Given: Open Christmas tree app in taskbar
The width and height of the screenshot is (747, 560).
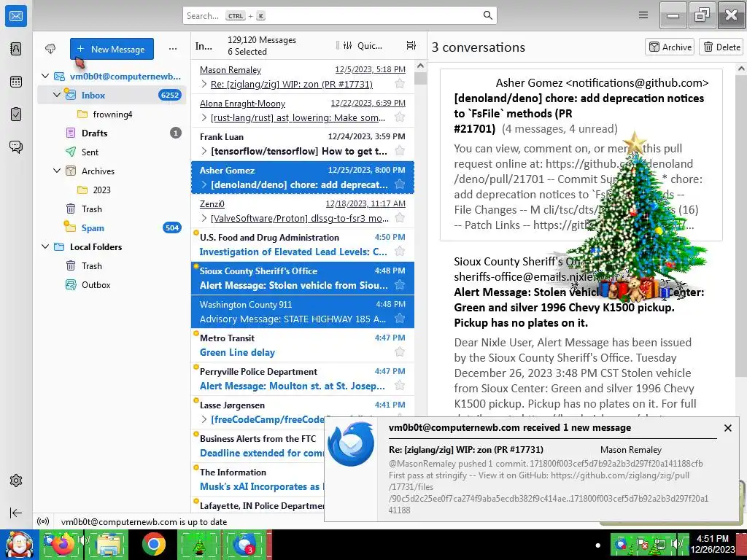Looking at the screenshot, I should coord(199,544).
